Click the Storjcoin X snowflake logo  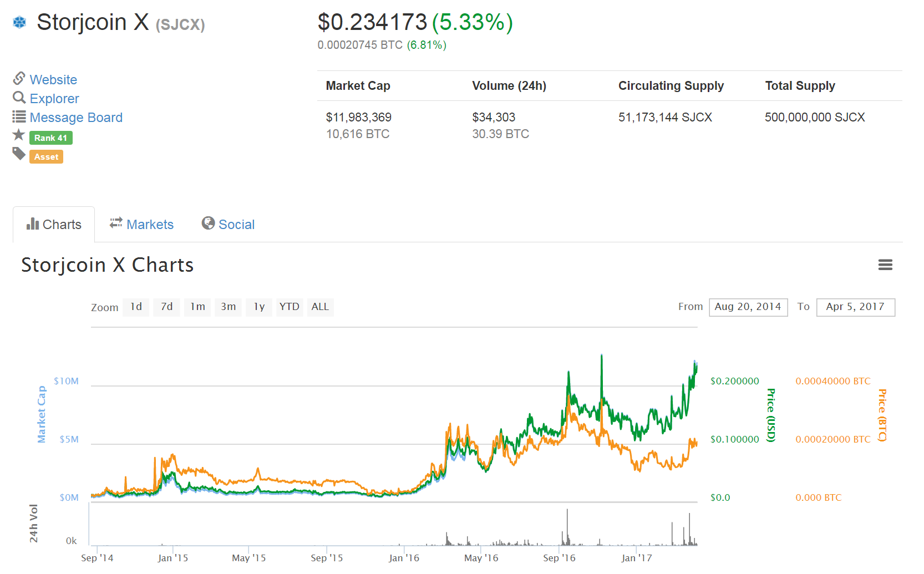point(19,22)
